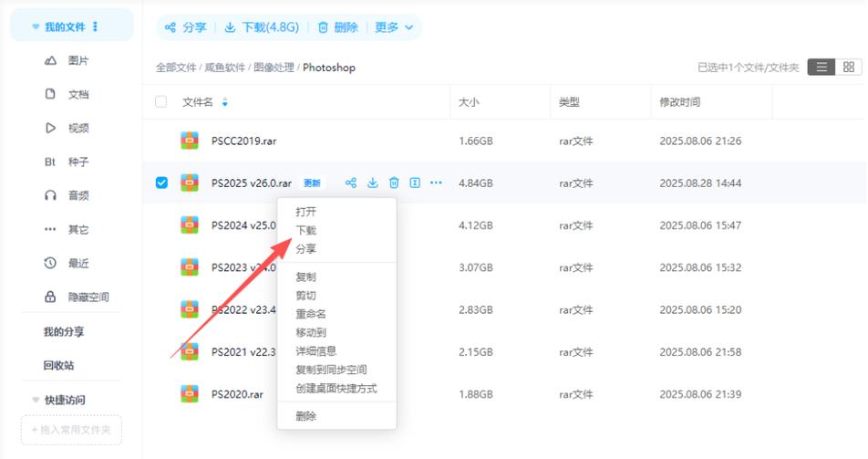Click the 删除 button in top toolbar
The image size is (868, 459).
coord(337,27)
